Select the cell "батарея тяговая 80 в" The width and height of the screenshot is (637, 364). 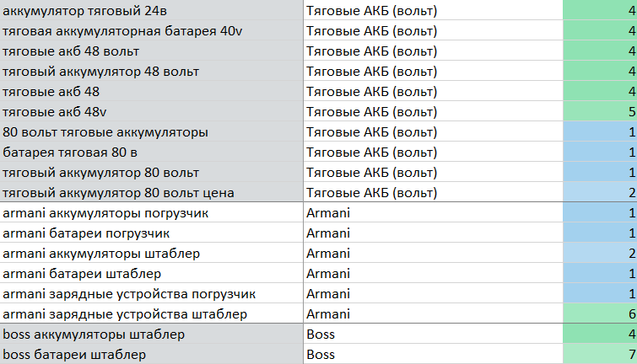click(x=152, y=152)
